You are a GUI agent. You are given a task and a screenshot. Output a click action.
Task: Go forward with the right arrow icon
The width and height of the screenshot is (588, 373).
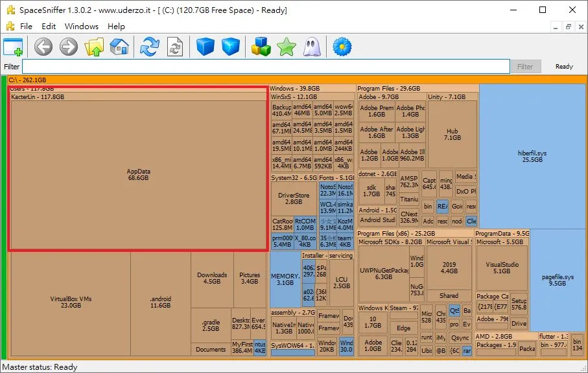tap(69, 47)
